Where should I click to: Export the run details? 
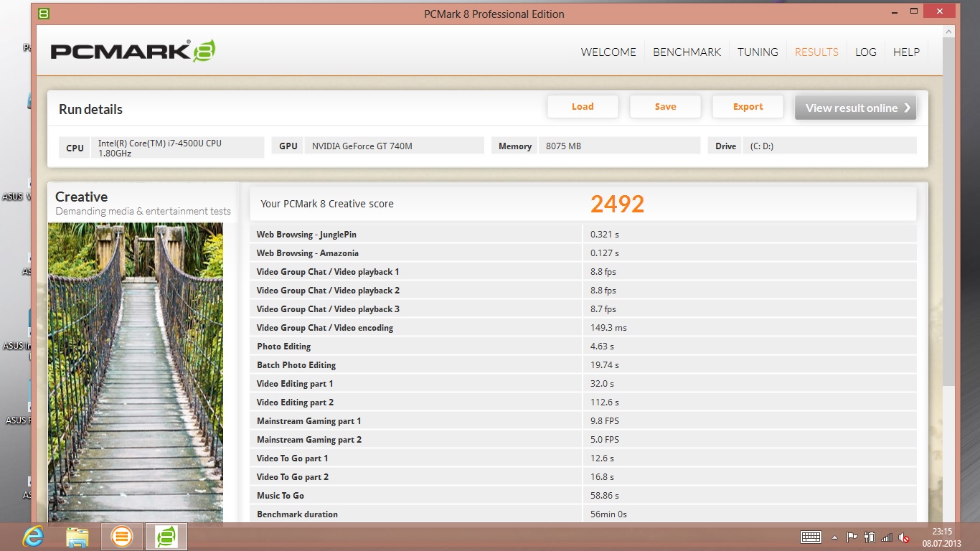pyautogui.click(x=748, y=106)
